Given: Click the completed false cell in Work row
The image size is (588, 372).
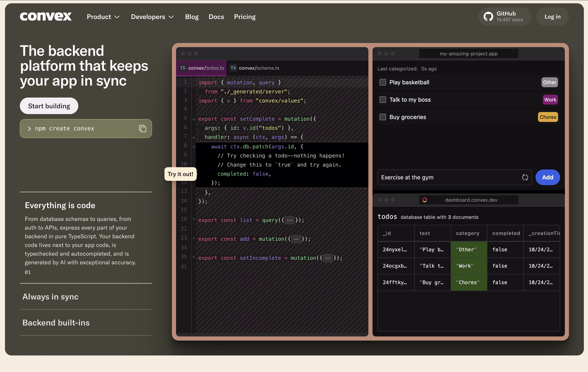Looking at the screenshot, I should coord(505,266).
